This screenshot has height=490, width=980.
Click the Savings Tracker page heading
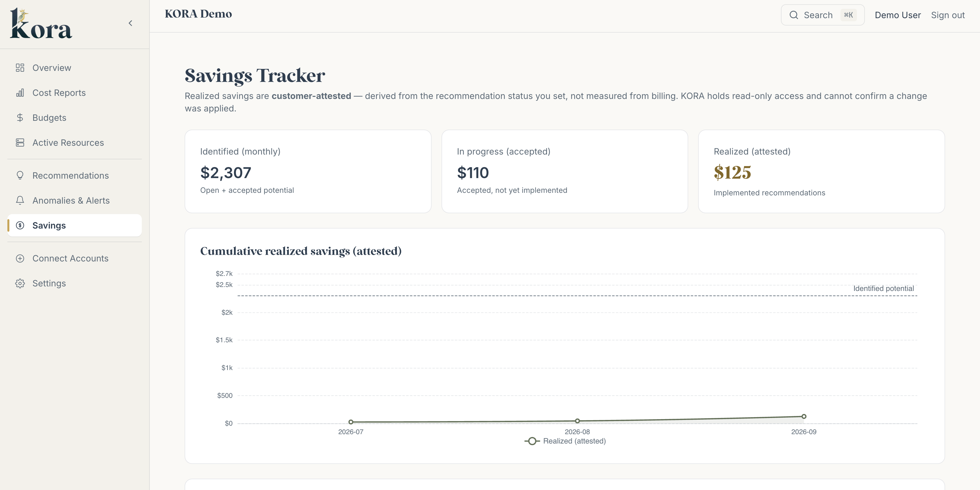(255, 76)
